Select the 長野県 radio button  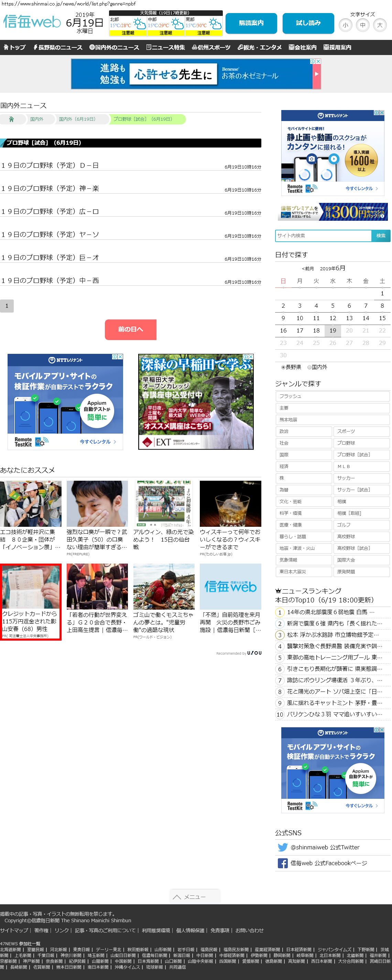283,367
